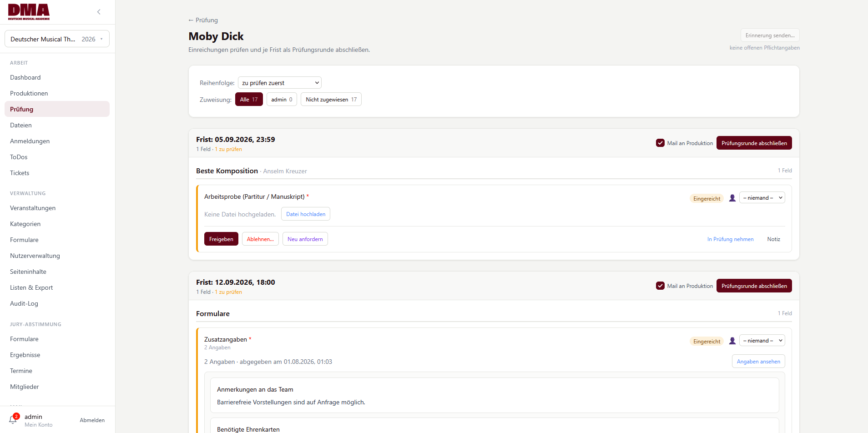Open the Deutscher Musical Theater 2026 selector
This screenshot has height=433, width=868.
(57, 39)
